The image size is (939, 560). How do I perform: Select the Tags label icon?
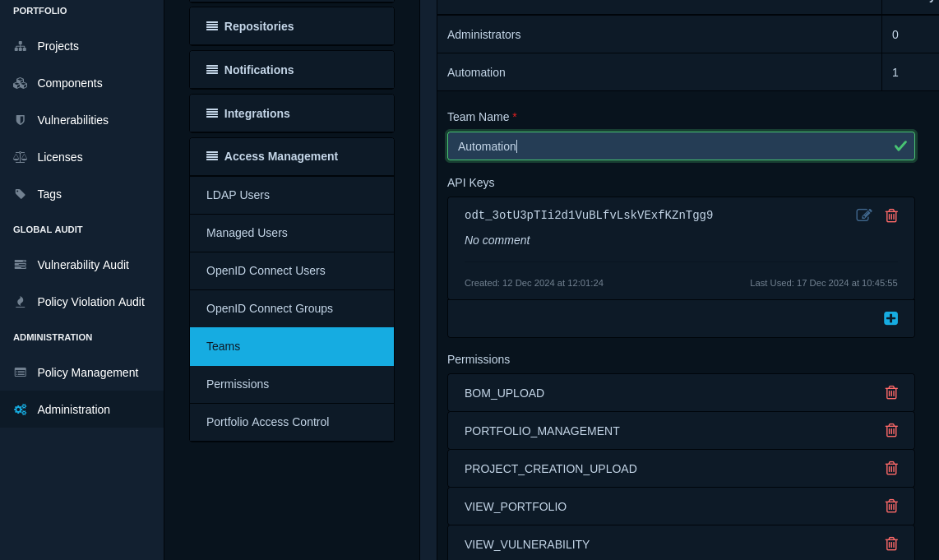pyautogui.click(x=20, y=194)
